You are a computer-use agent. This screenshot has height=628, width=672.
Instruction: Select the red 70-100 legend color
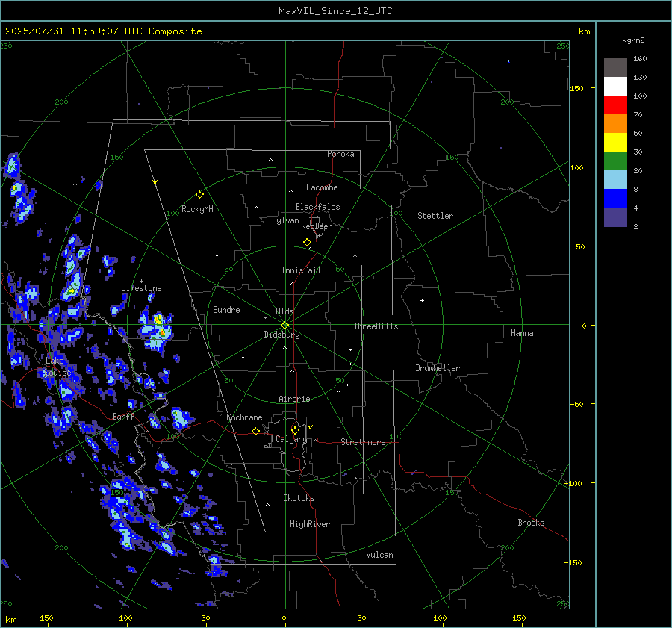[x=615, y=105]
